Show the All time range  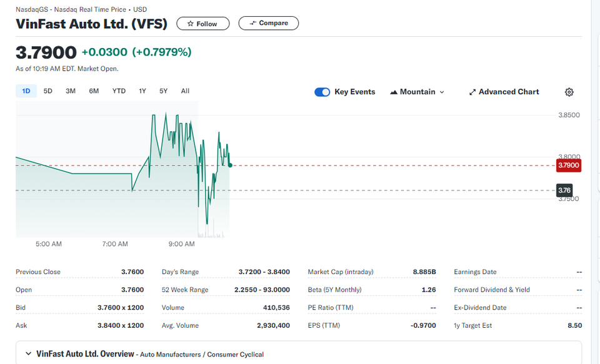click(185, 91)
